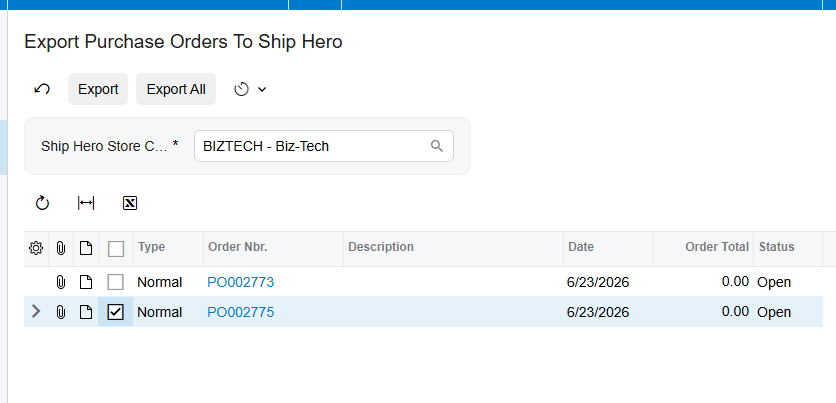Click the Export button

coord(98,89)
